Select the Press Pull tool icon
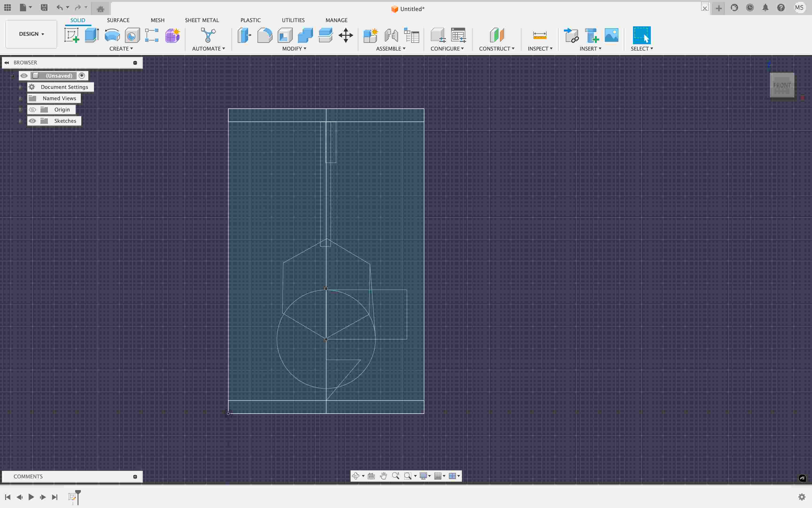 point(244,35)
